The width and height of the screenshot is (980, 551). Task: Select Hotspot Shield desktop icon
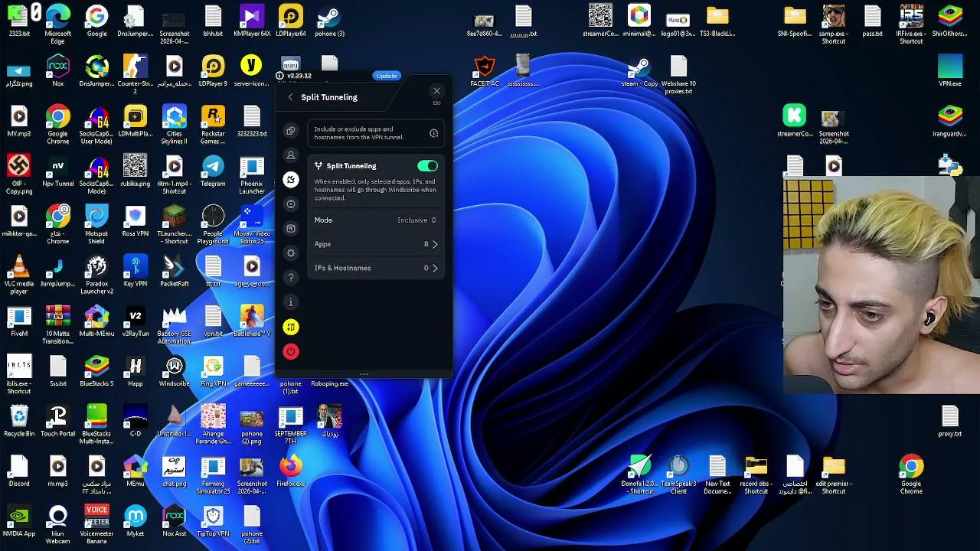click(x=96, y=224)
